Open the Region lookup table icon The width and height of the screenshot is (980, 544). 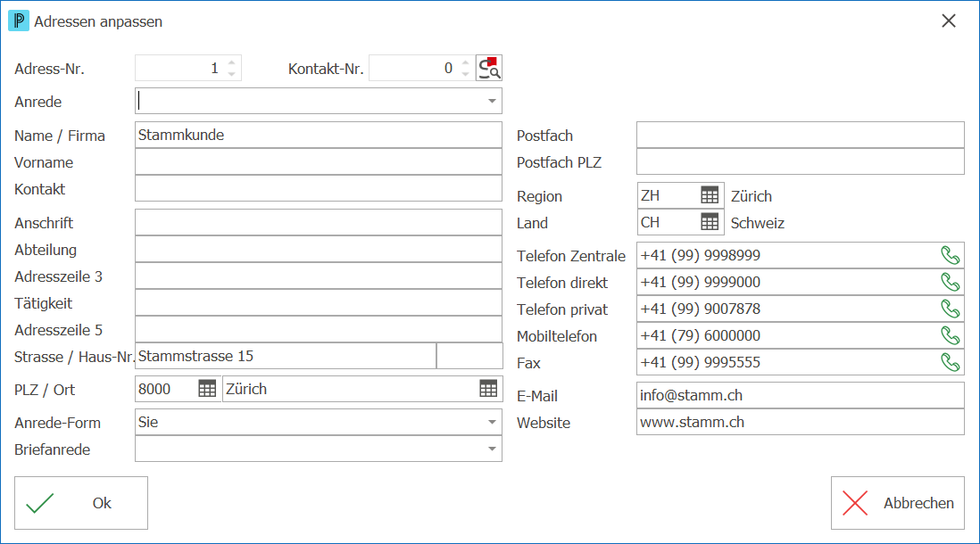point(710,195)
